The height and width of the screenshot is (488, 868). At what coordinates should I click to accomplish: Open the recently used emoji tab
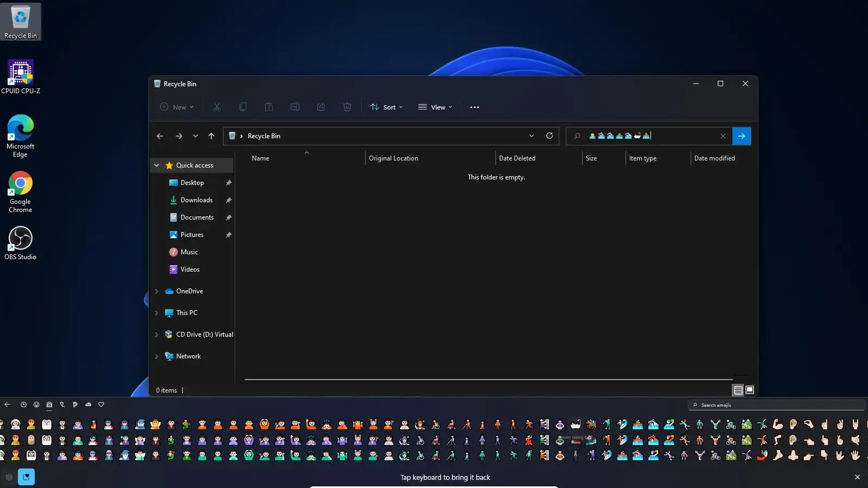[23, 404]
